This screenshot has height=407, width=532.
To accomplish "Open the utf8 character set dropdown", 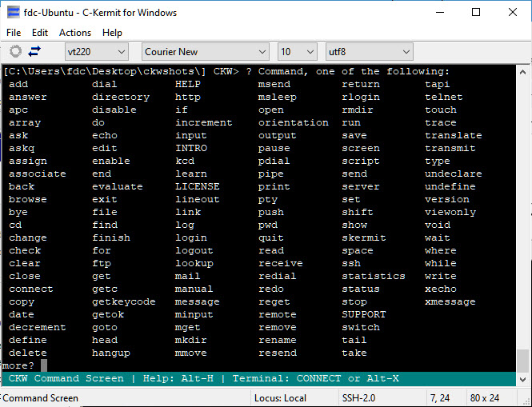I will click(x=369, y=52).
